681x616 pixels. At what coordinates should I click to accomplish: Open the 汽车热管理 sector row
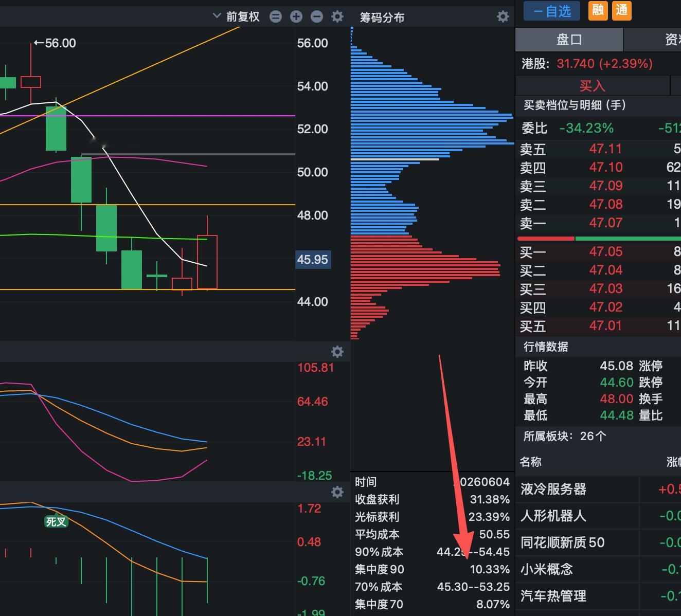point(598,596)
